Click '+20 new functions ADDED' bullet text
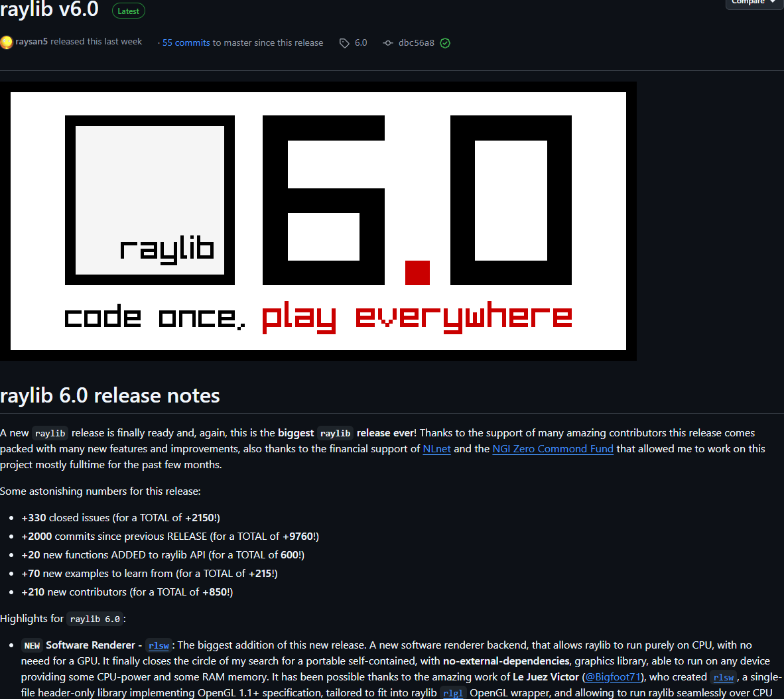Image resolution: width=784 pixels, height=699 pixels. [x=163, y=554]
